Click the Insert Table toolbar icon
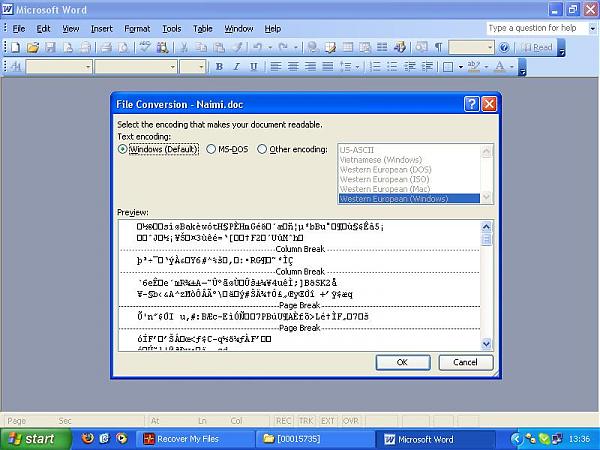This screenshot has height=450, width=600. click(x=347, y=47)
